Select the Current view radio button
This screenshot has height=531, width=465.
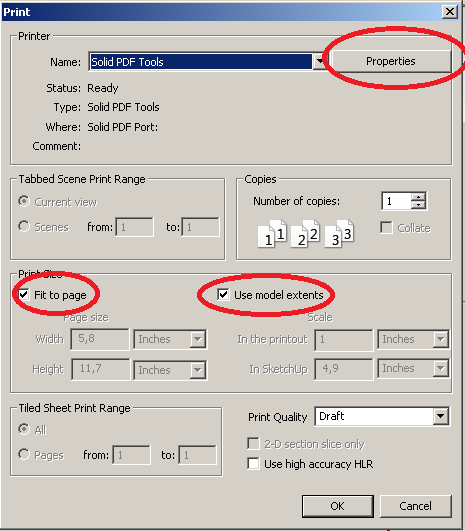[x=24, y=201]
